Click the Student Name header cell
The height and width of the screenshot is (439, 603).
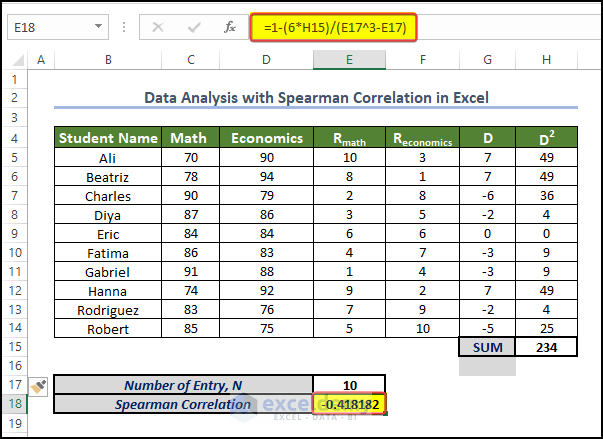coord(107,138)
